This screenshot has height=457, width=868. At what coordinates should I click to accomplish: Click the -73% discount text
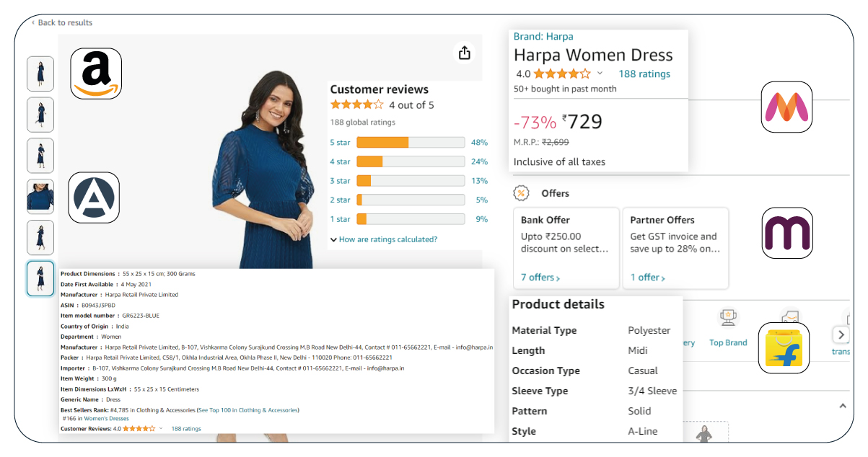click(535, 123)
